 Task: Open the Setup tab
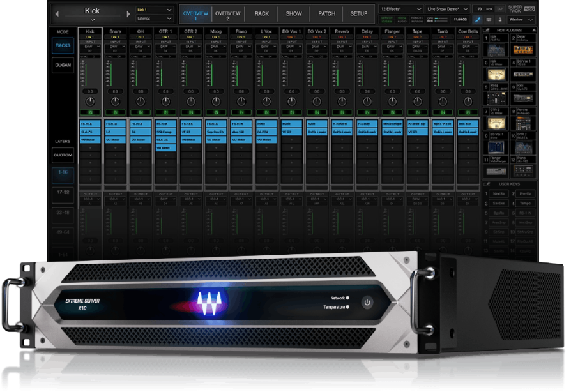pyautogui.click(x=359, y=14)
